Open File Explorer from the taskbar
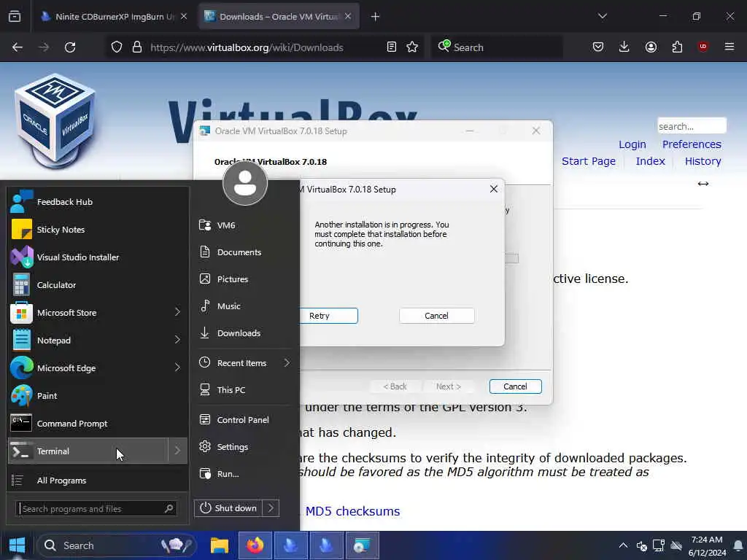 tap(219, 545)
